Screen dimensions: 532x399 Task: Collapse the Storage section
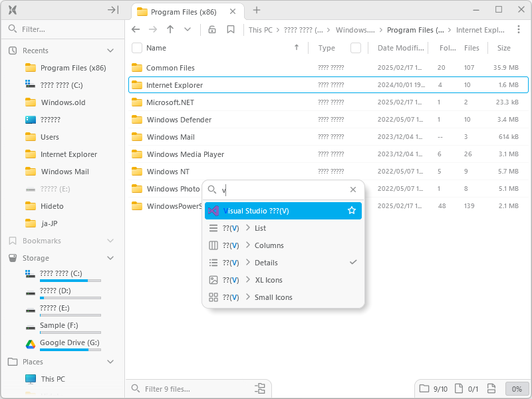[110, 258]
